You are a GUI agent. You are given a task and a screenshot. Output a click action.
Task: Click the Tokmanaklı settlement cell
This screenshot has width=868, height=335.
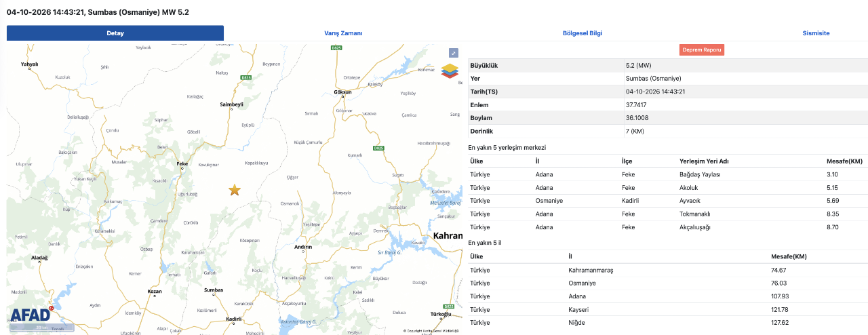[696, 214]
